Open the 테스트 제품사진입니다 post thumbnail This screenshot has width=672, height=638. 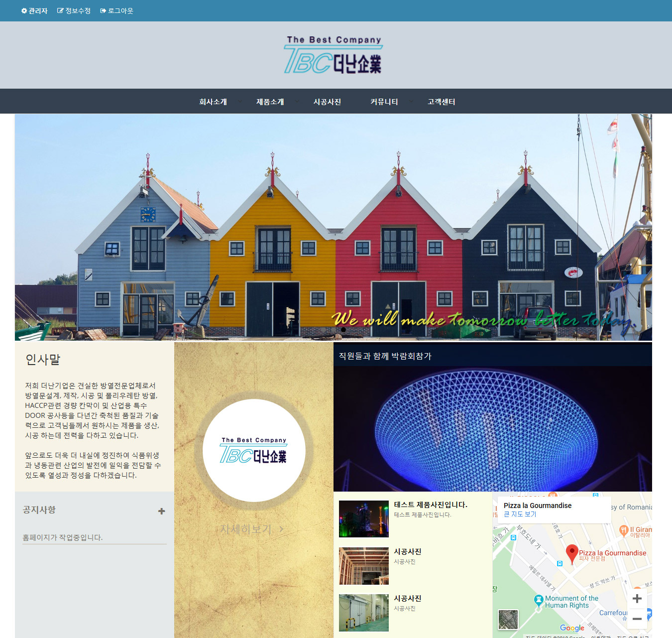click(364, 519)
